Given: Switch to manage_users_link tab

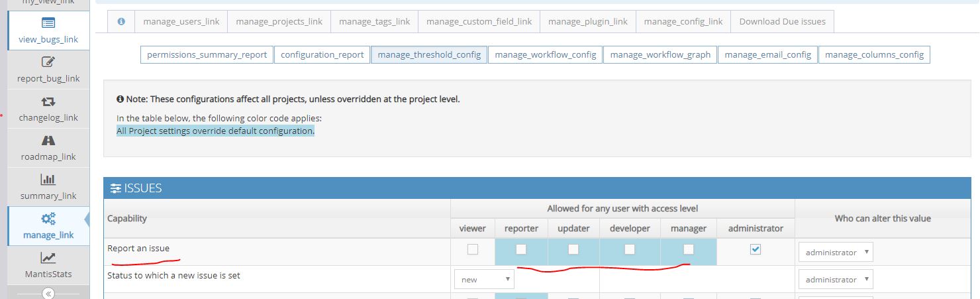Looking at the screenshot, I should coord(181,21).
